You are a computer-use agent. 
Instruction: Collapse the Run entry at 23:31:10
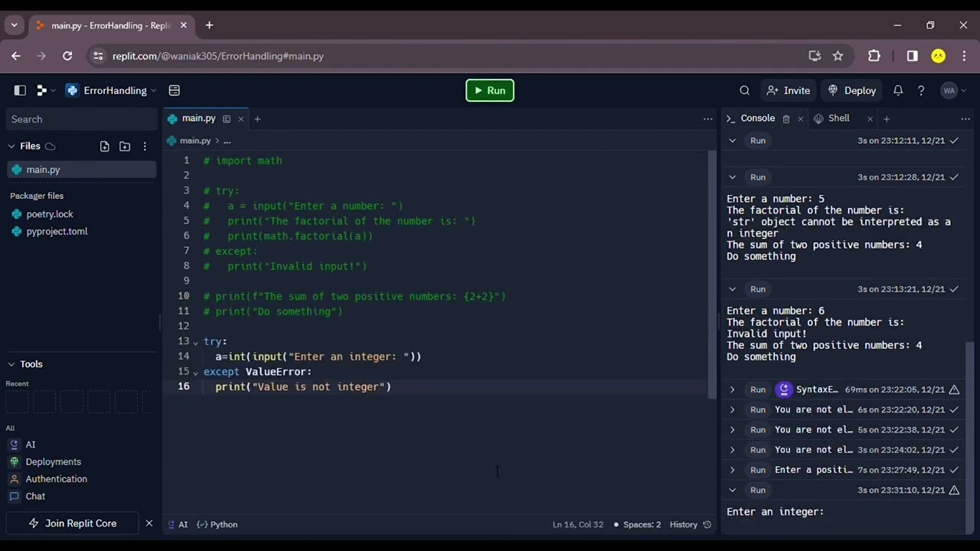[x=732, y=490]
